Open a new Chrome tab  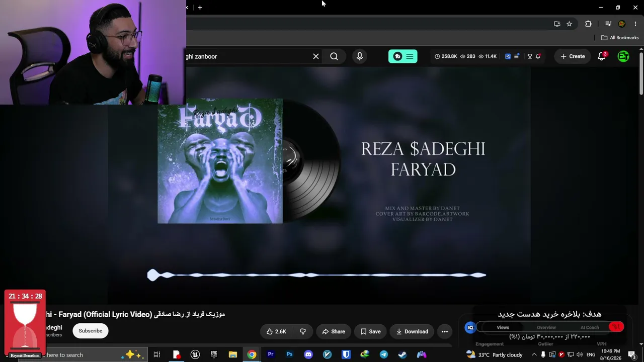[x=200, y=8]
